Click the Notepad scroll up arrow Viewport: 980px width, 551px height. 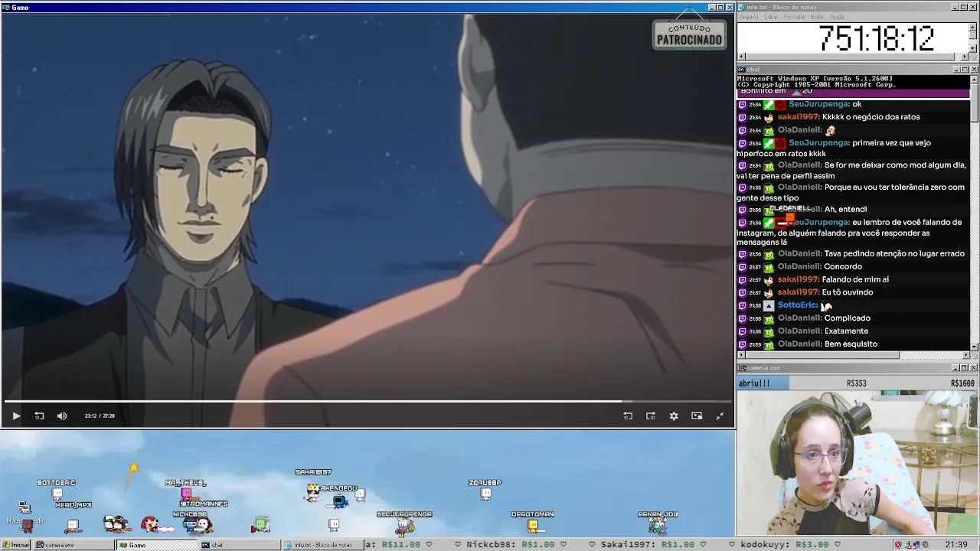974,26
